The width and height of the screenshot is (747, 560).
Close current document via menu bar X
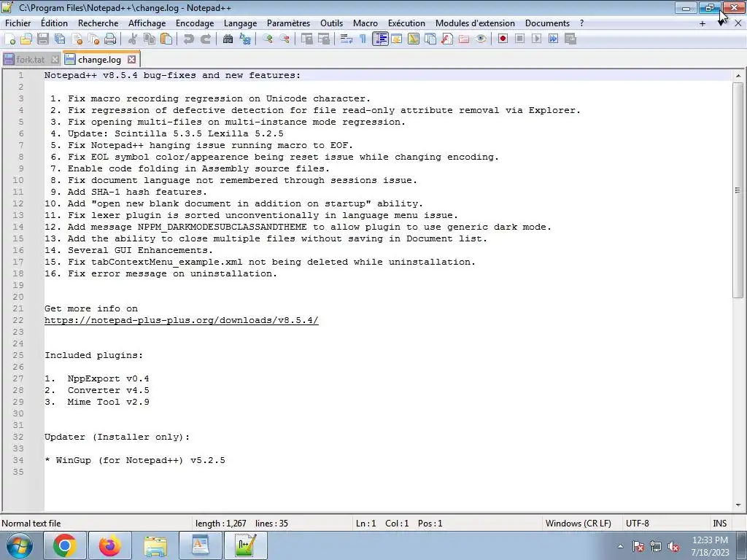(x=738, y=23)
